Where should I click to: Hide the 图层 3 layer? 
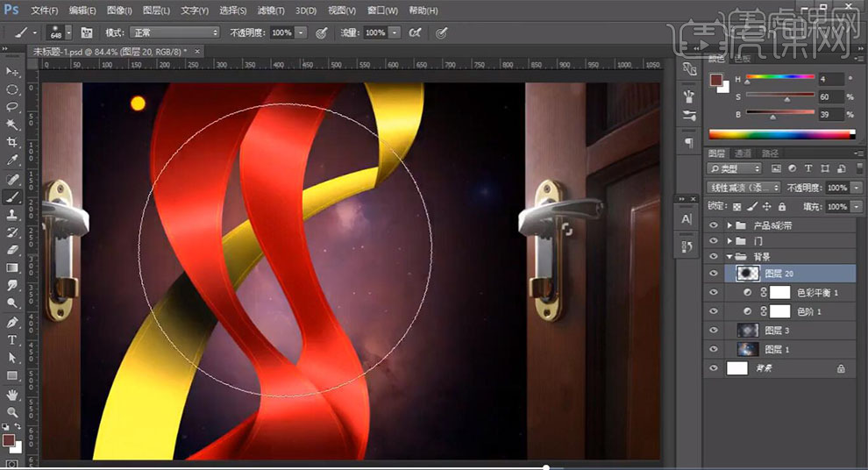[713, 330]
